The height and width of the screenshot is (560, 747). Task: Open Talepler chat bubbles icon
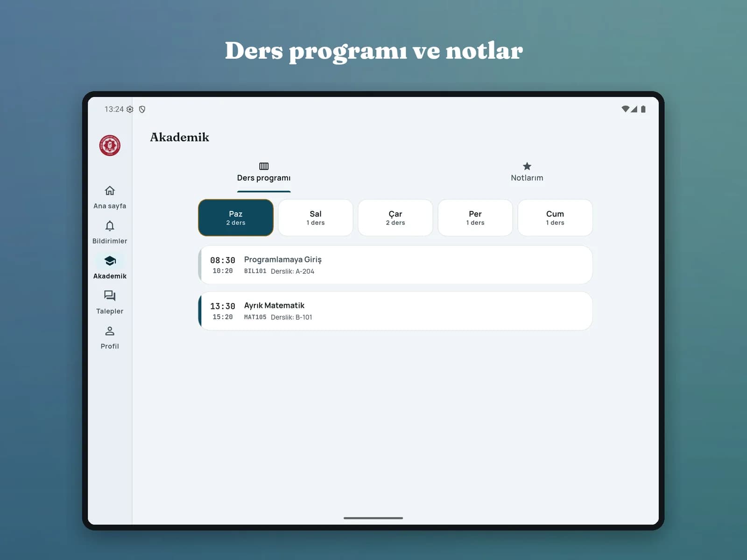110,296
